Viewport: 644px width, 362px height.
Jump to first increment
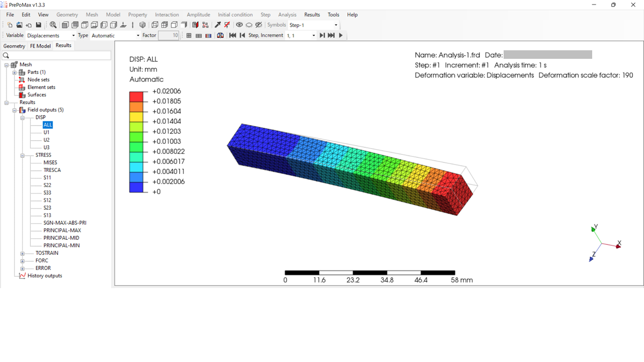pyautogui.click(x=232, y=35)
